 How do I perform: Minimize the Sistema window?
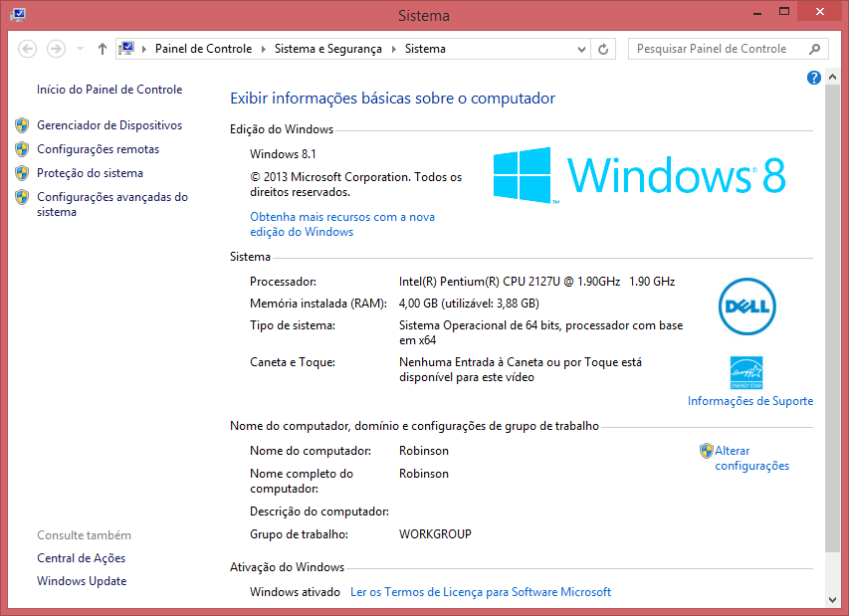[x=757, y=13]
